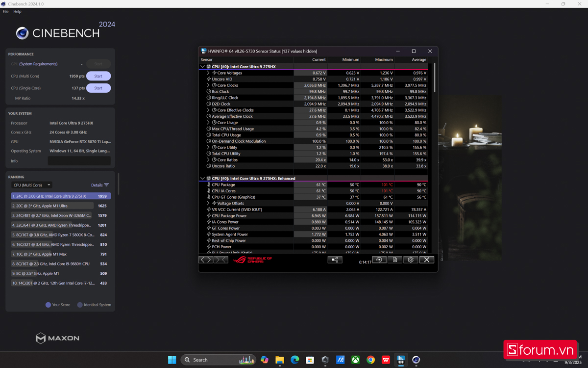The image size is (588, 368).
Task: Collapse the CPU Enhanced sensor group
Action: [x=202, y=179]
